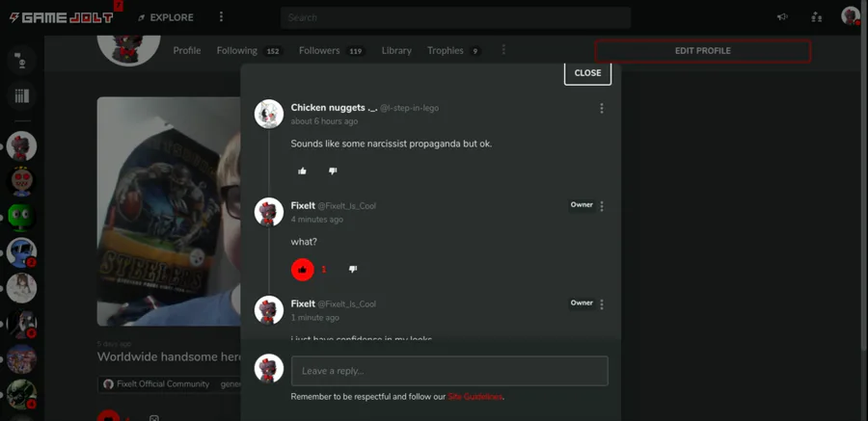Open FixeIt avatar on 'what?' comment
Image resolution: width=868 pixels, height=421 pixels.
tap(269, 212)
